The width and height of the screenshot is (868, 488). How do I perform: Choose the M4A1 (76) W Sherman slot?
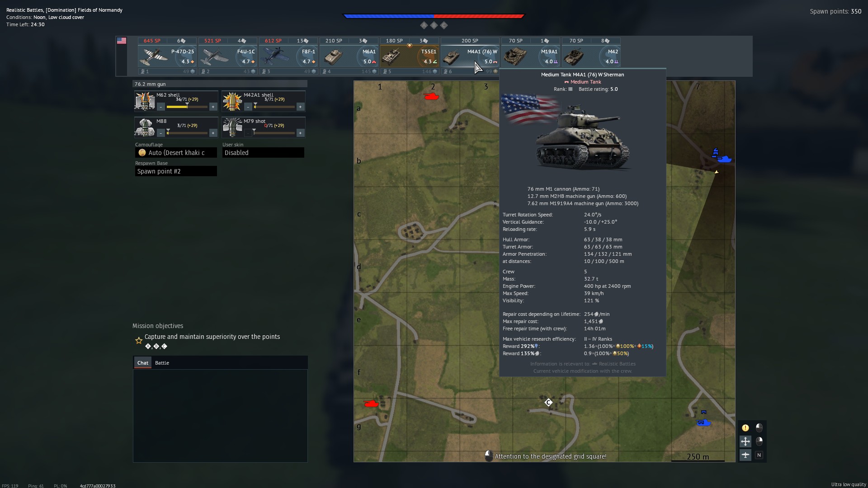[x=470, y=56]
